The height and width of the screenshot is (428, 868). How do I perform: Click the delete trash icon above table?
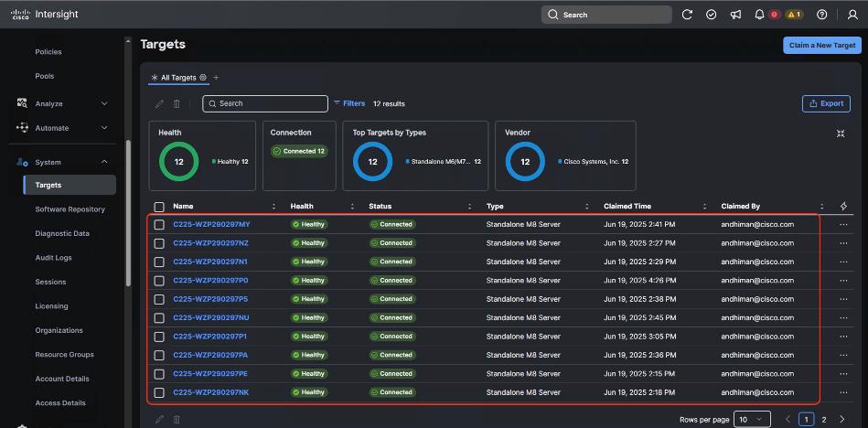177,104
